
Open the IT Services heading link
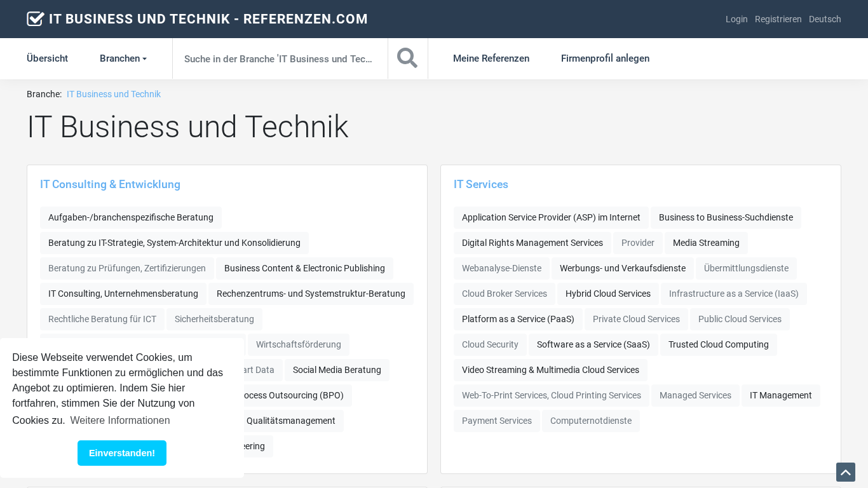[x=480, y=184]
